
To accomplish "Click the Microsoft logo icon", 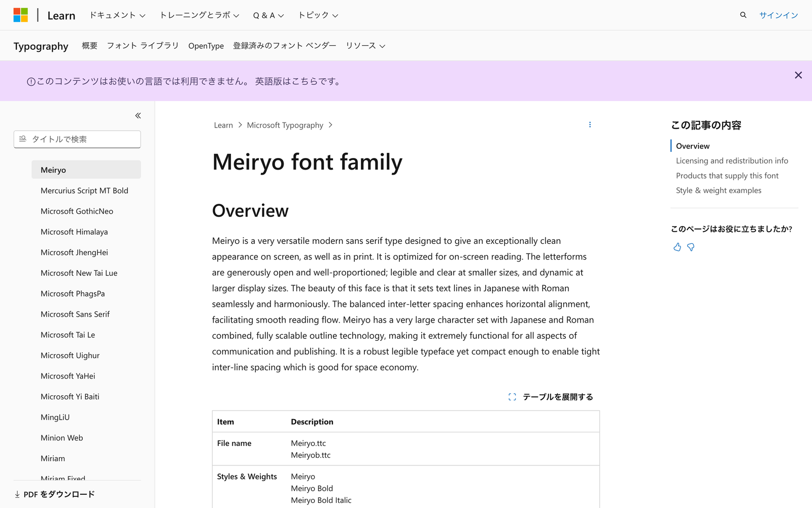I will [21, 15].
